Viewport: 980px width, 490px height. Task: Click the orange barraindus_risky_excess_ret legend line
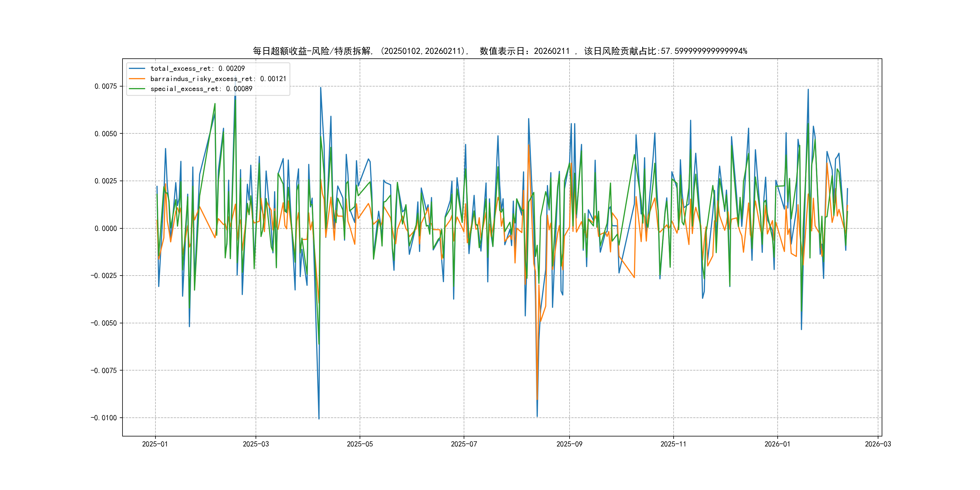[x=137, y=79]
